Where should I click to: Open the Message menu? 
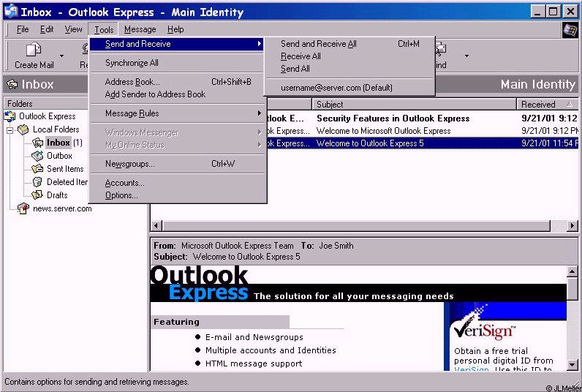click(140, 29)
